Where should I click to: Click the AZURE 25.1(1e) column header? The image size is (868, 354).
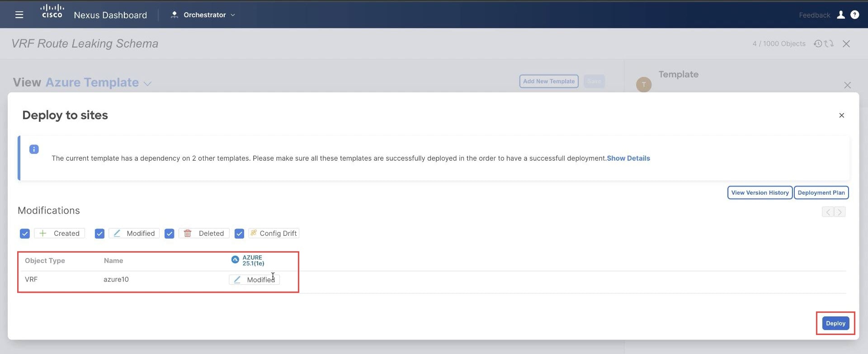(x=253, y=260)
